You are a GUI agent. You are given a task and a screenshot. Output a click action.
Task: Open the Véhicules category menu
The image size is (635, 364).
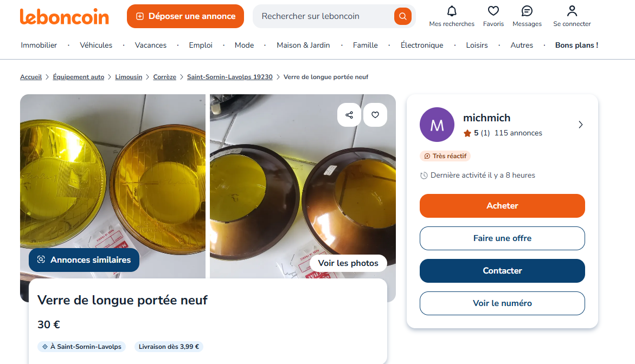click(x=96, y=45)
